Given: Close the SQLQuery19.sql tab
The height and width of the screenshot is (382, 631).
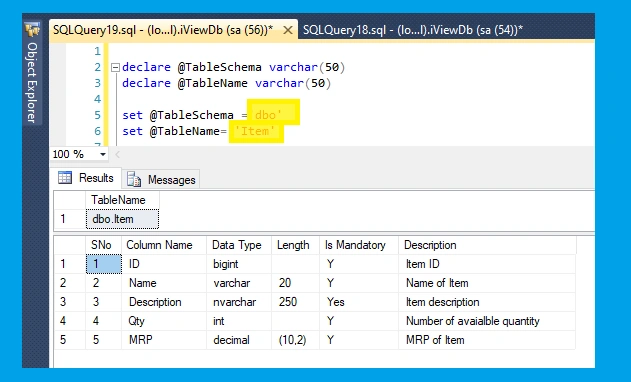Looking at the screenshot, I should [288, 30].
